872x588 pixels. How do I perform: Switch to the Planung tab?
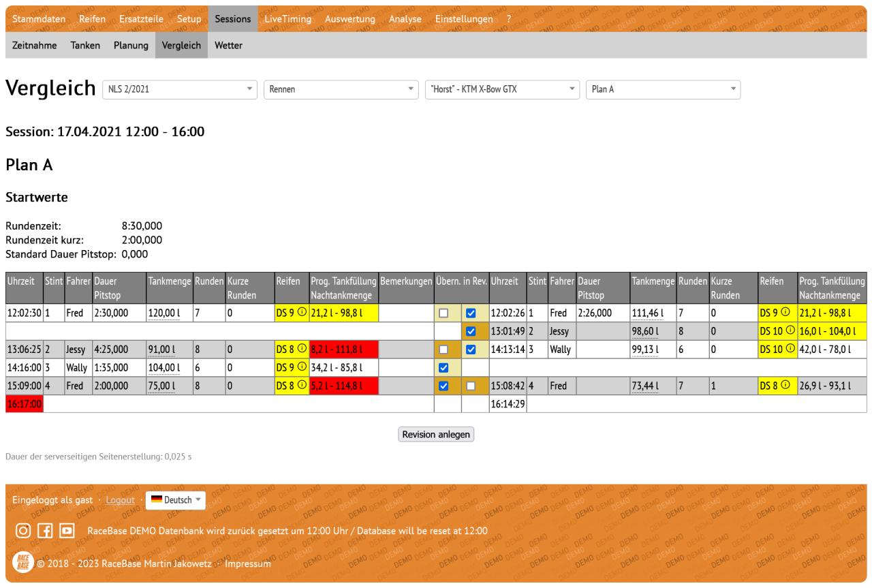[131, 46]
